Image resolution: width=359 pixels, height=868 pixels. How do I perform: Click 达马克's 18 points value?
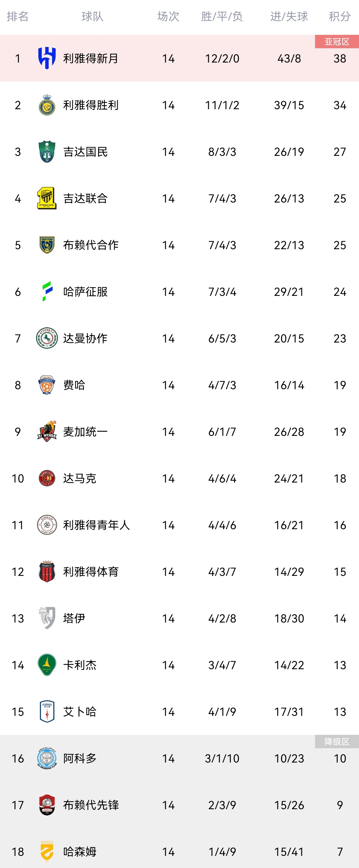(340, 478)
